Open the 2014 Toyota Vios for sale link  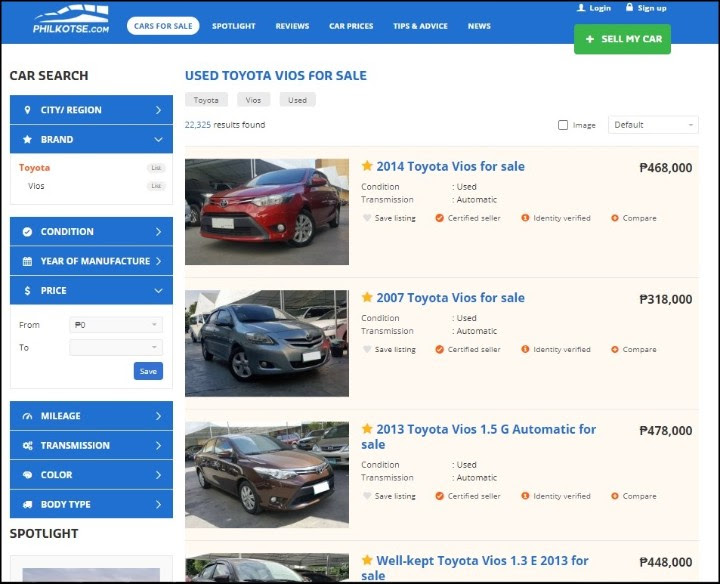click(x=450, y=166)
